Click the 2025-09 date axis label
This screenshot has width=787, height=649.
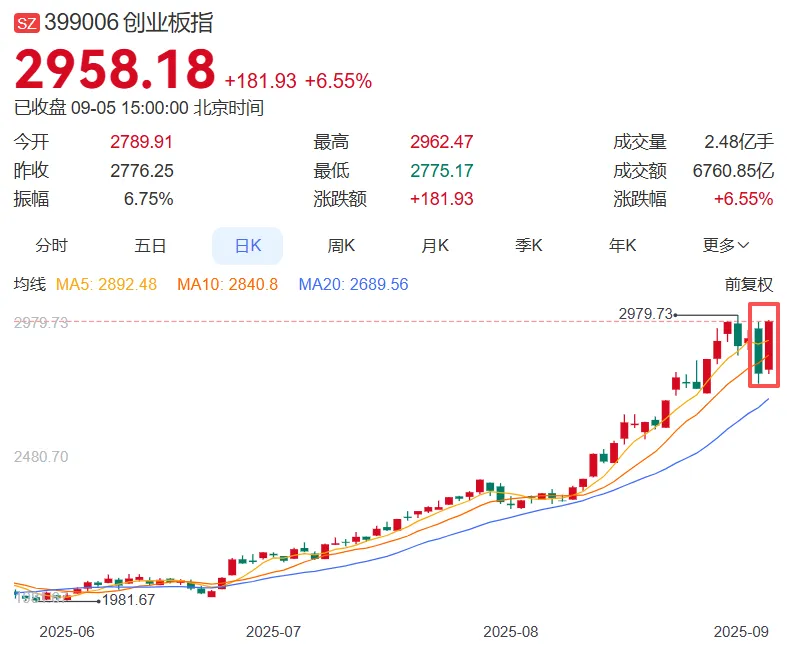741,631
